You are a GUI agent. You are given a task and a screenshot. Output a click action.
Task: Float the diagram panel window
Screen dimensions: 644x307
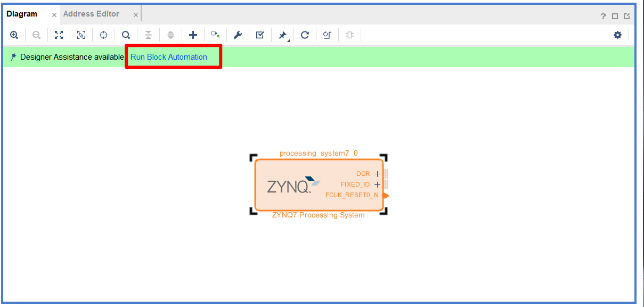click(x=627, y=17)
